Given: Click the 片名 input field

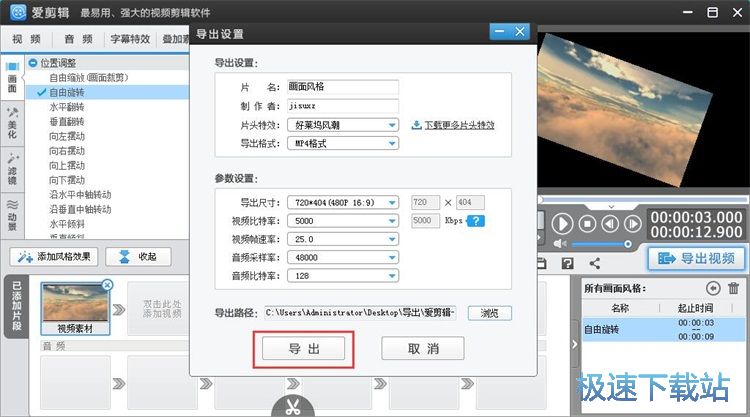Looking at the screenshot, I should point(343,87).
